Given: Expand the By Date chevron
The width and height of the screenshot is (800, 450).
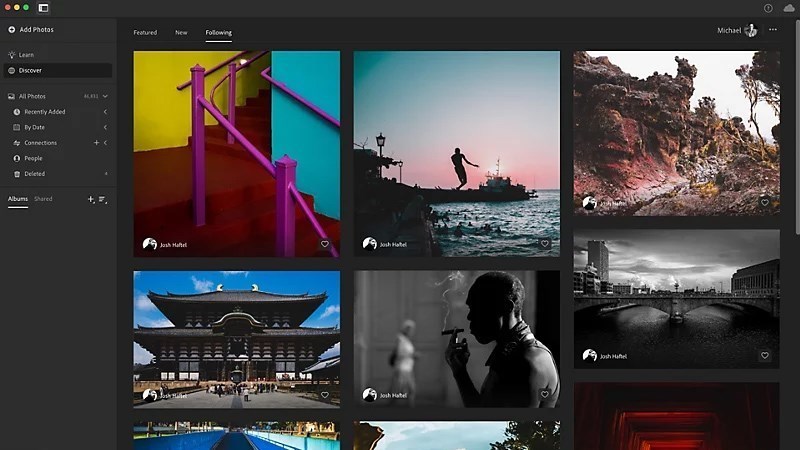Looking at the screenshot, I should (x=105, y=127).
